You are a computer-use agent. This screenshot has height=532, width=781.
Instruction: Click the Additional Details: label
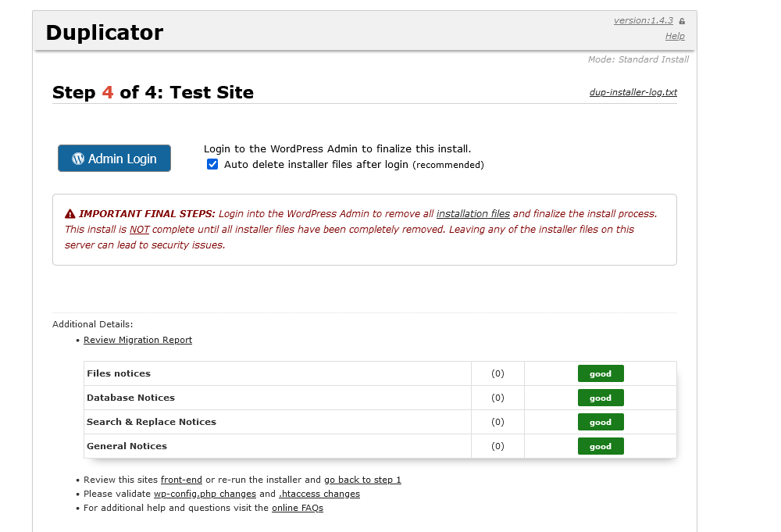coord(93,324)
